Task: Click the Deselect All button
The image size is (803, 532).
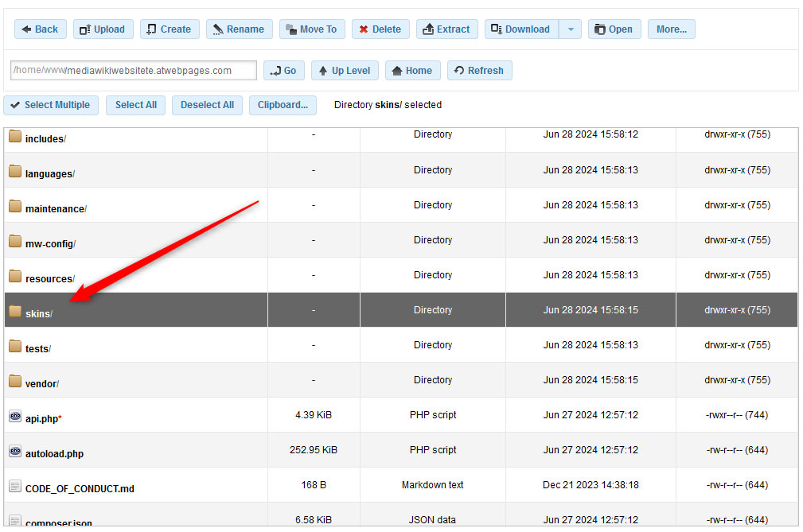Action: (207, 104)
